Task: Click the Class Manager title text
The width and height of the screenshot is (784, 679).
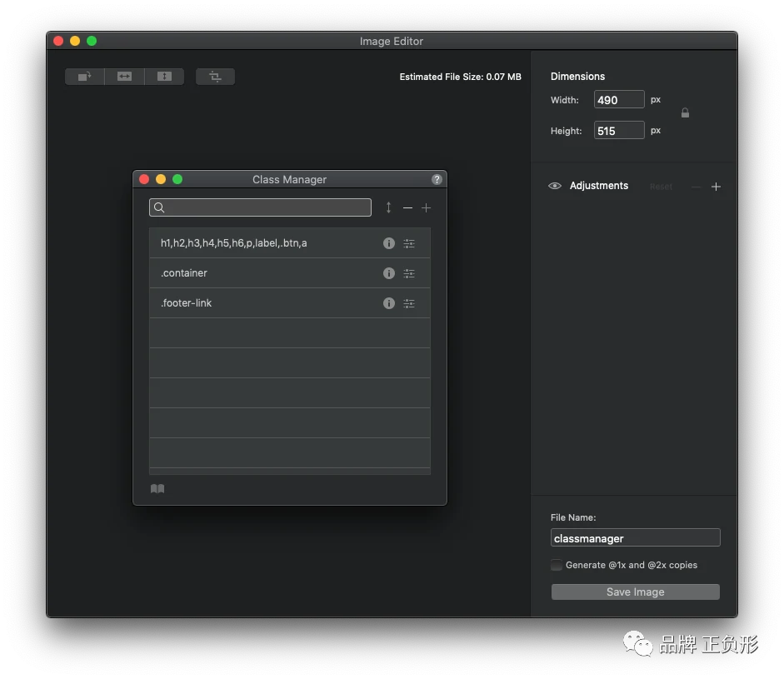Action: (x=289, y=179)
